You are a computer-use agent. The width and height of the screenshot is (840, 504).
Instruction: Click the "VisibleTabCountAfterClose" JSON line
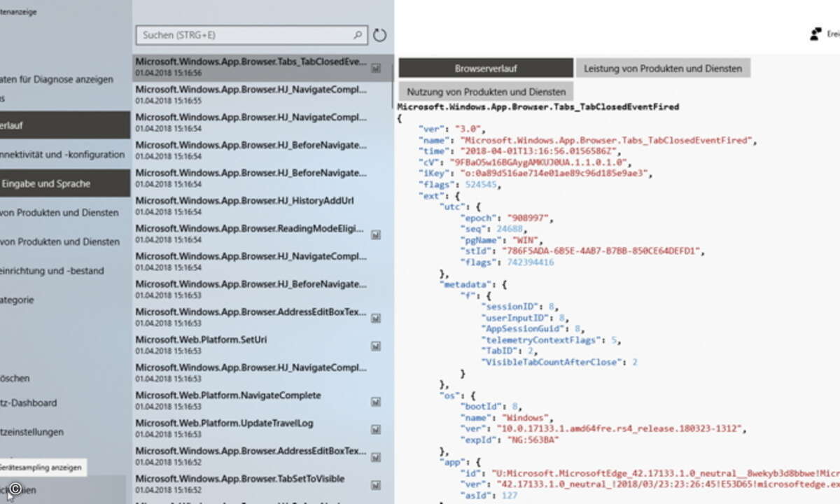[x=559, y=362]
